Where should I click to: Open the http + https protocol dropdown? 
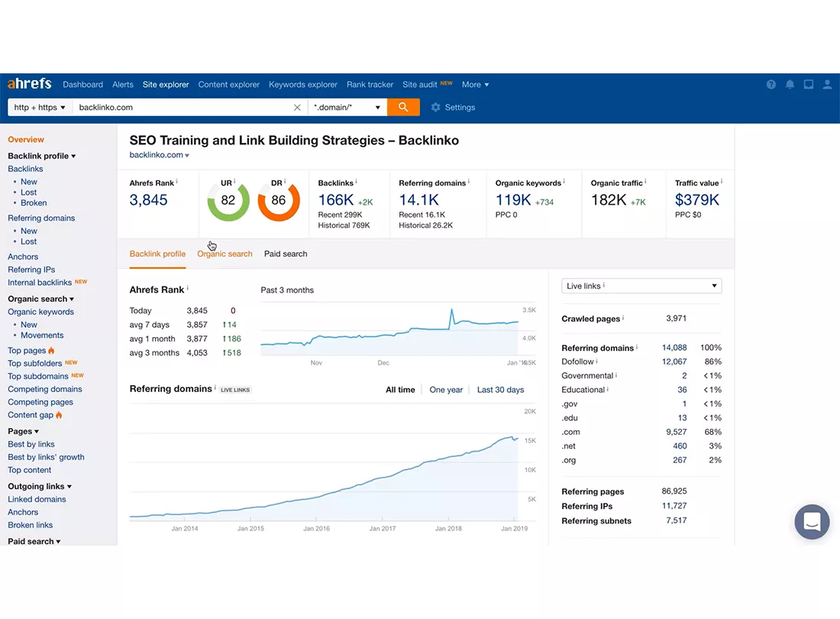tap(40, 107)
